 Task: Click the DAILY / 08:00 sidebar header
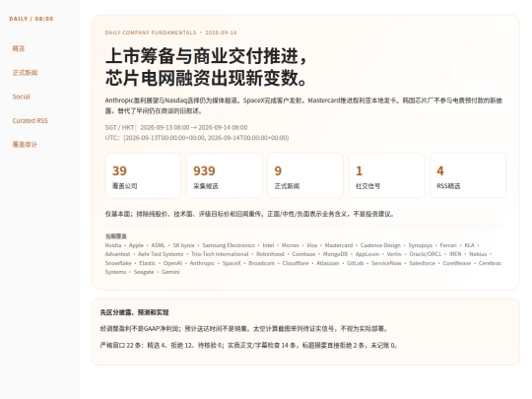[32, 19]
